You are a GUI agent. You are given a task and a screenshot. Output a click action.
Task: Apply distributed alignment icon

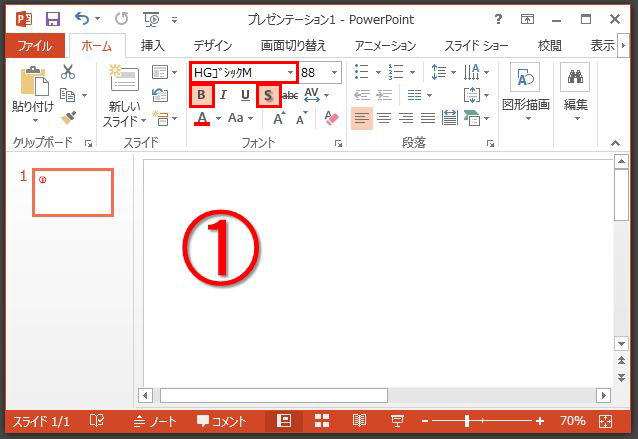450,118
